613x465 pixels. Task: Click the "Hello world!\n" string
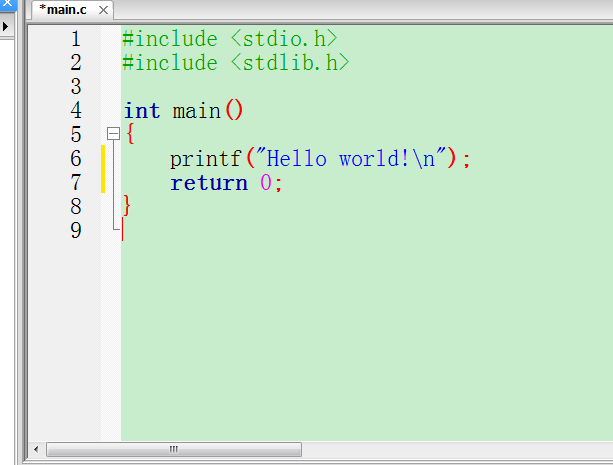[x=351, y=159]
